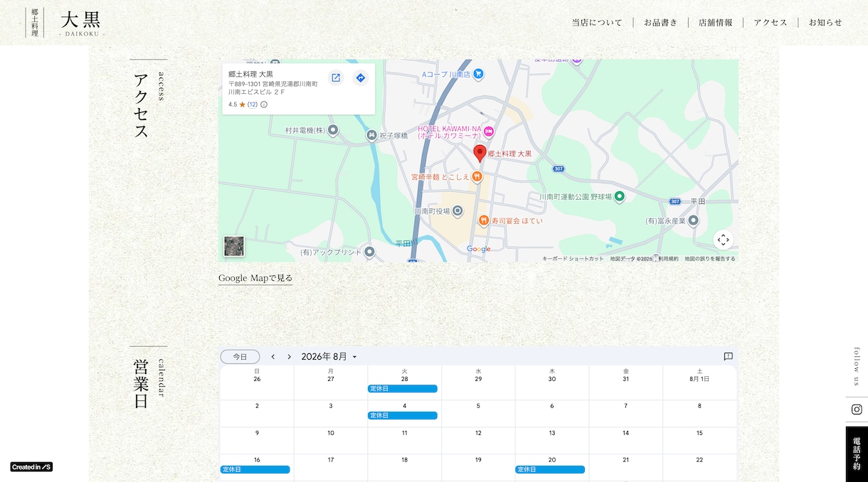
Task: Open 利用規約 map link
Action: point(668,259)
